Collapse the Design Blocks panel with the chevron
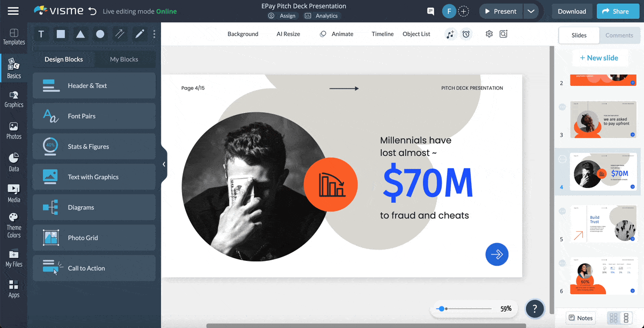The image size is (644, 328). pos(164,164)
